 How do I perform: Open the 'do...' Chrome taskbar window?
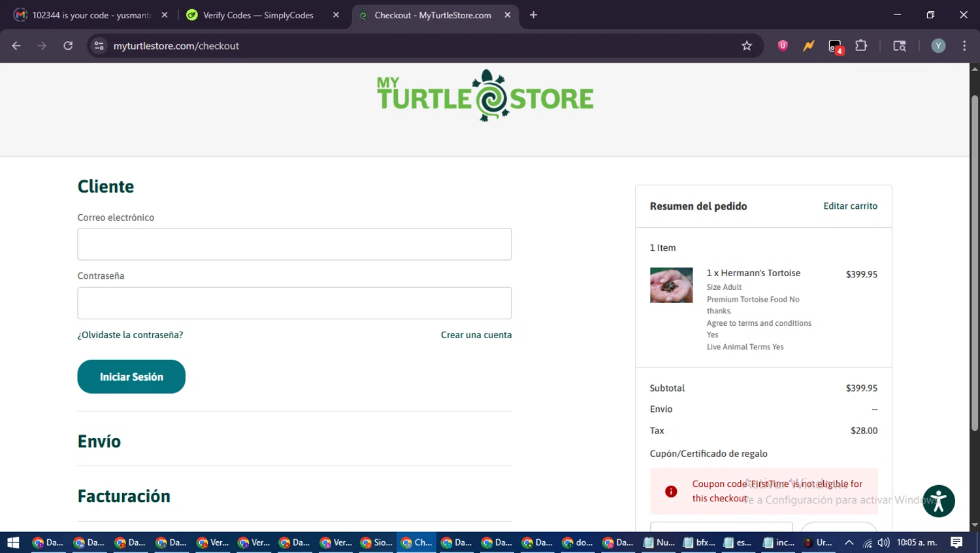pos(578,543)
